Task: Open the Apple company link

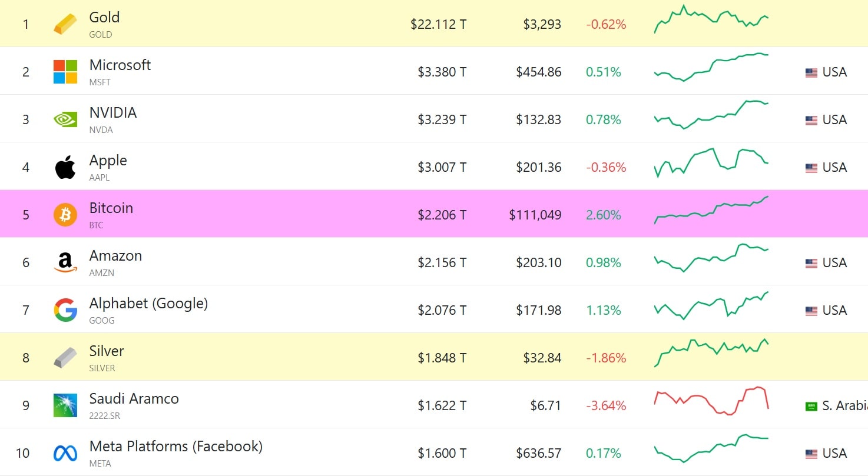Action: point(108,161)
